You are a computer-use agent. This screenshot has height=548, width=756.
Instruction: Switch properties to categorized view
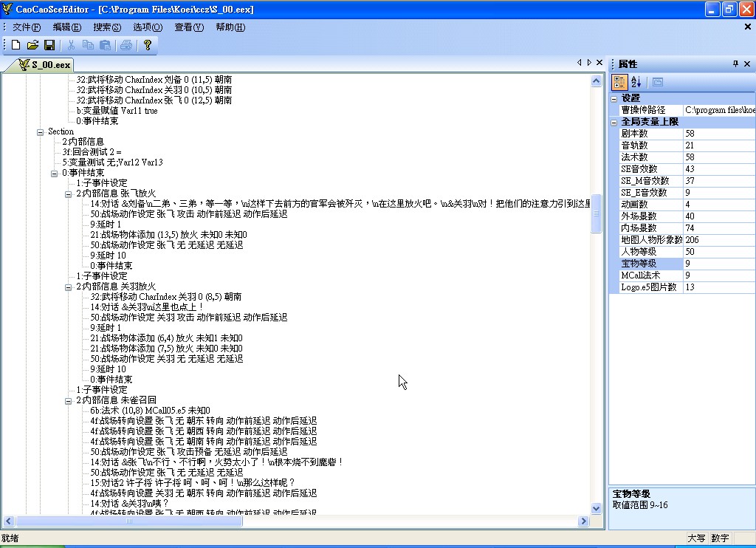click(620, 82)
